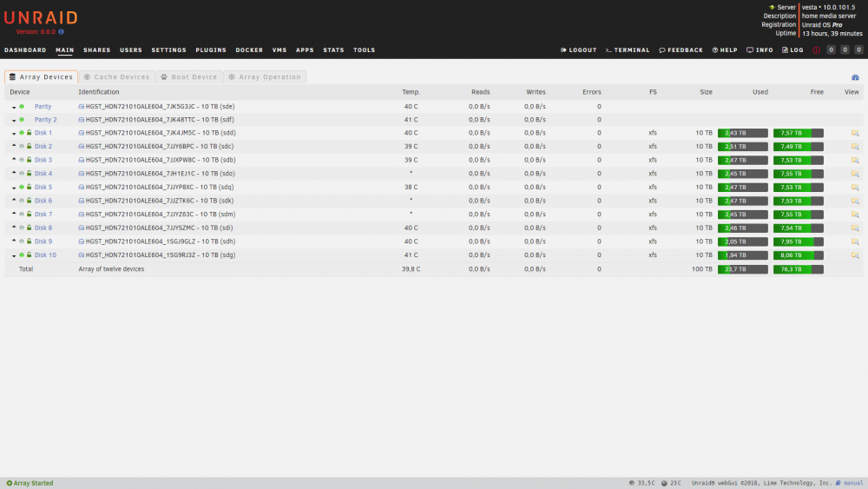This screenshot has width=868, height=489.
Task: Spin up Disk 2 using its arrow
Action: [x=14, y=146]
